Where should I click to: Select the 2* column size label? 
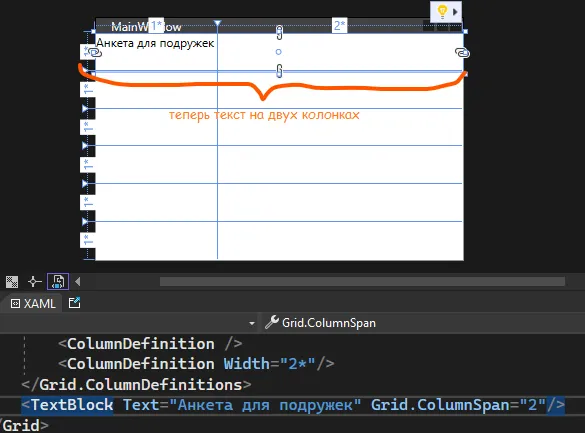[x=340, y=25]
